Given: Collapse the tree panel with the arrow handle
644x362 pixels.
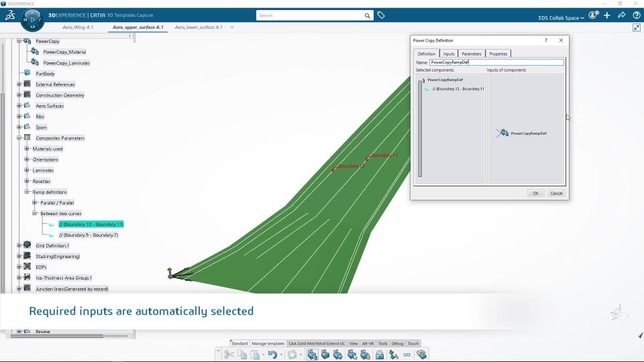Looking at the screenshot, I should [129, 36].
